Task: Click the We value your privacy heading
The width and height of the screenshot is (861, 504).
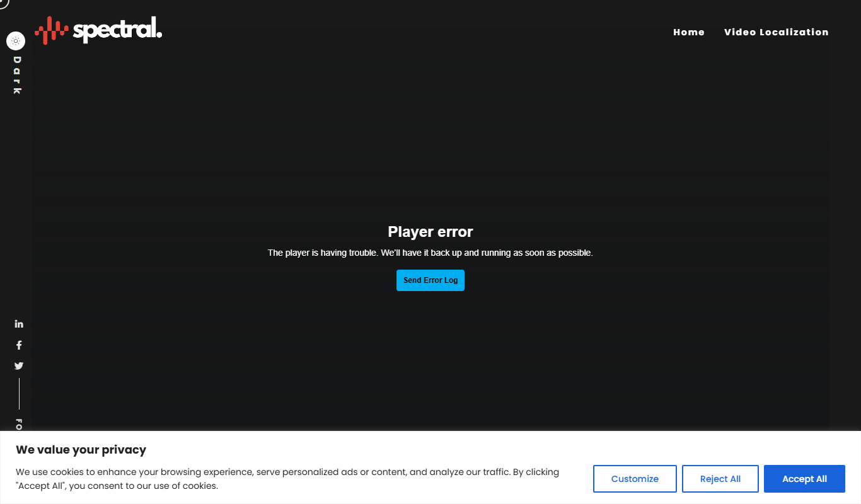Action: pos(81,450)
